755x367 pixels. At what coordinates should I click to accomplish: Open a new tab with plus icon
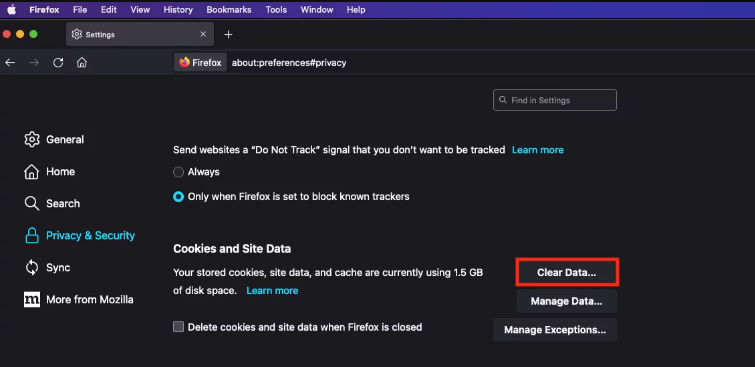228,34
